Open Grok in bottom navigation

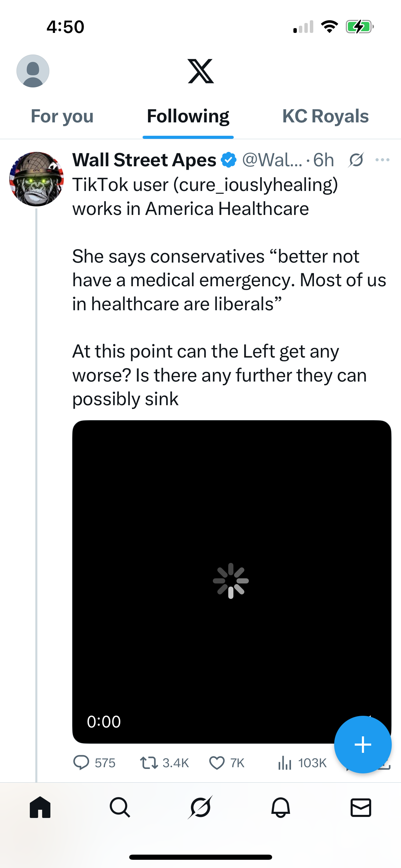coord(200,807)
